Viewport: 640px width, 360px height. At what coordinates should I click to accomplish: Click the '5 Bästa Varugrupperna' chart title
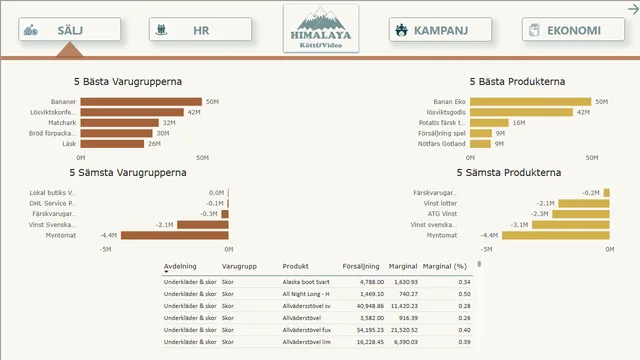pyautogui.click(x=128, y=82)
